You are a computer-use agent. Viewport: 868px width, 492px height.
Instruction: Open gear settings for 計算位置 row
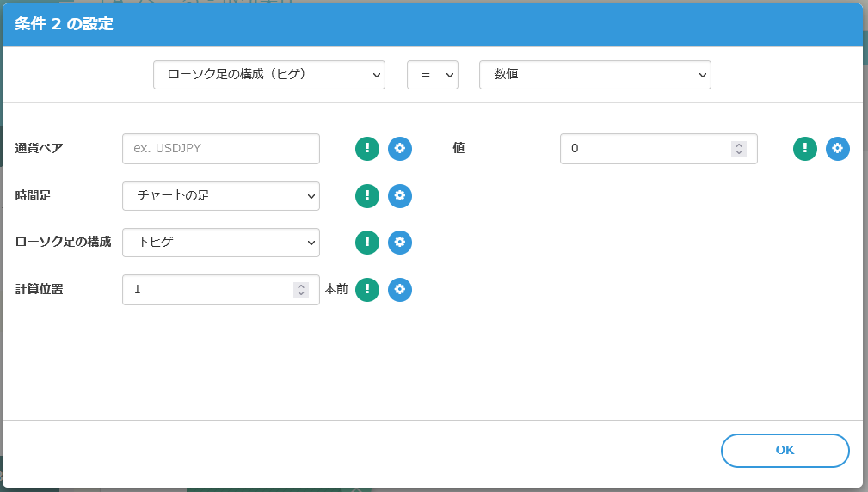[x=400, y=290]
